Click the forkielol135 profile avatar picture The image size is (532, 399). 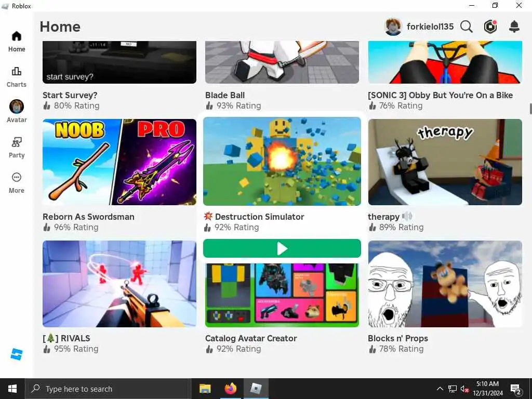[x=393, y=26]
